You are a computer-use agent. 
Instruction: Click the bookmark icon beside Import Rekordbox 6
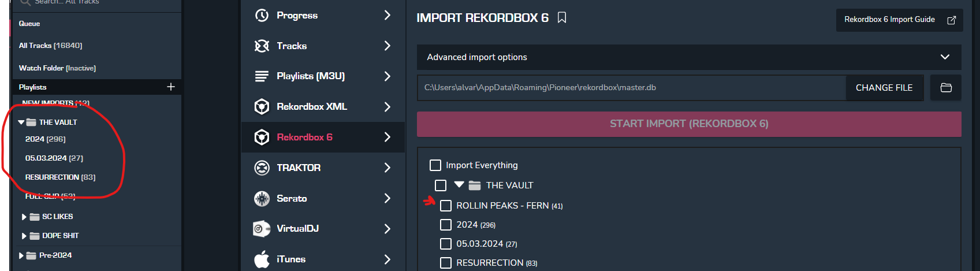[561, 18]
